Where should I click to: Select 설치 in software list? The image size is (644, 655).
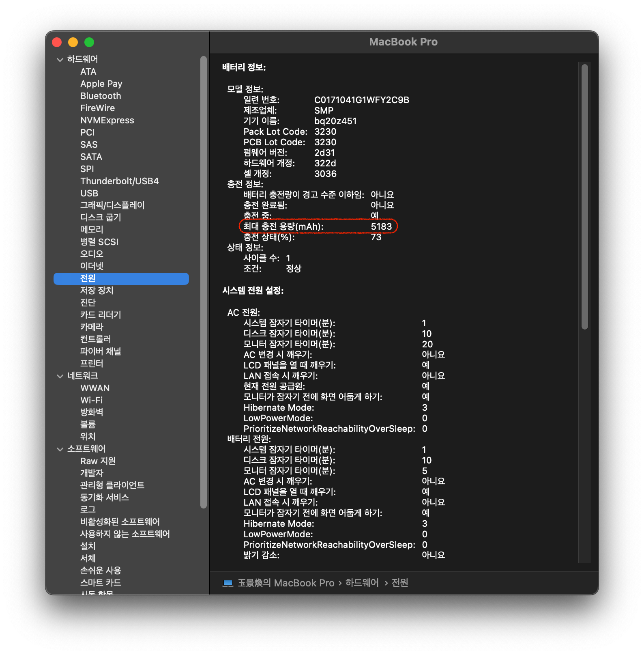(88, 546)
